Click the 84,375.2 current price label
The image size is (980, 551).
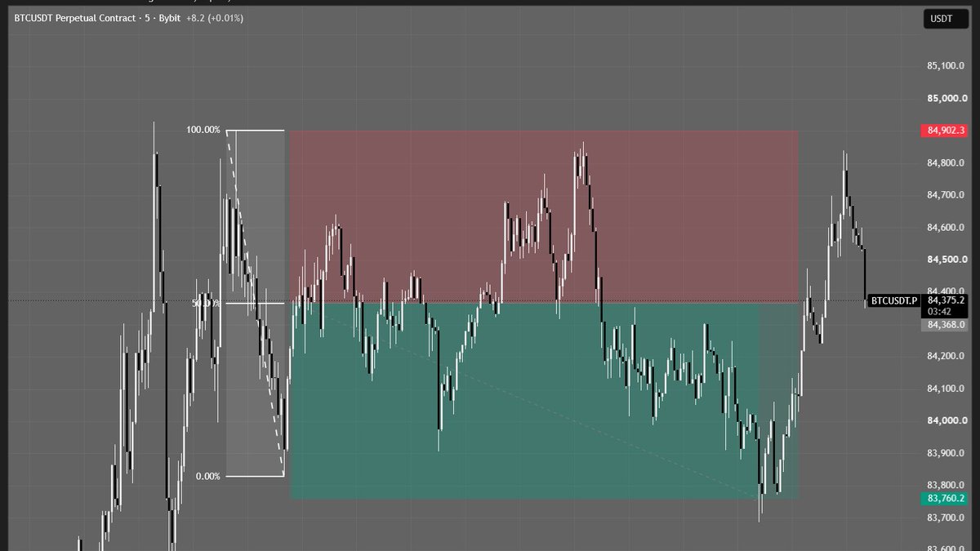pos(946,300)
